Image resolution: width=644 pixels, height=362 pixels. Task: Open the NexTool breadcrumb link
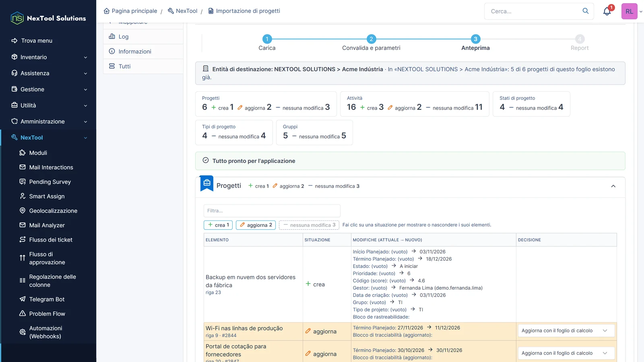[182, 11]
